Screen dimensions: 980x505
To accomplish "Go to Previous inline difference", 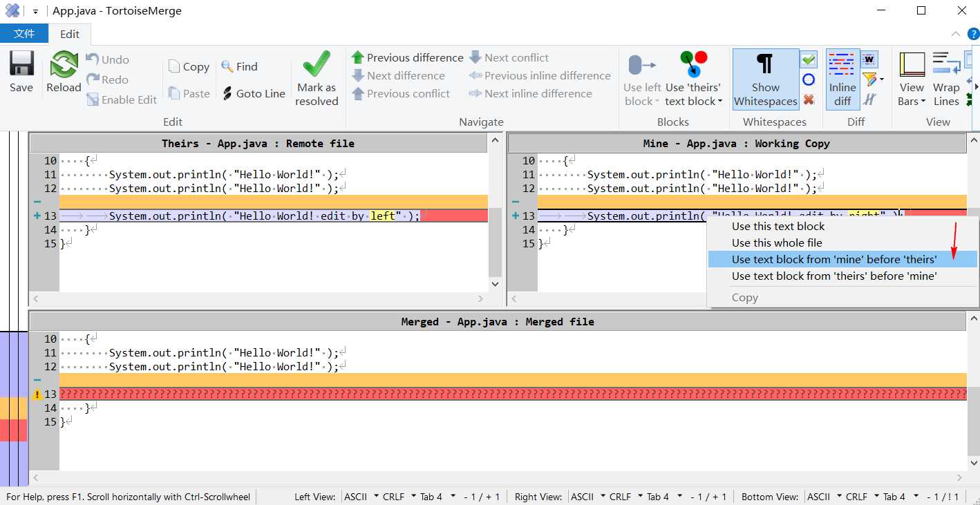I will click(540, 75).
